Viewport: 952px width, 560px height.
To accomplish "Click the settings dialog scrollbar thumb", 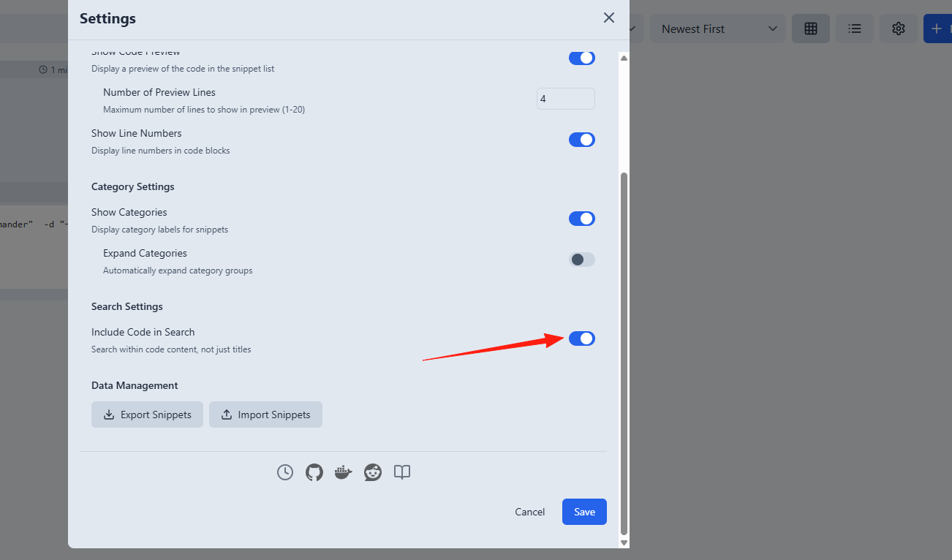I will point(624,353).
